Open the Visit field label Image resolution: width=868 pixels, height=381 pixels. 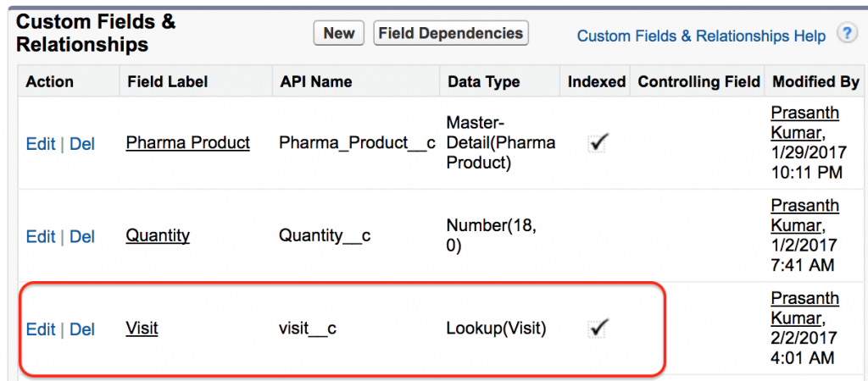click(142, 329)
